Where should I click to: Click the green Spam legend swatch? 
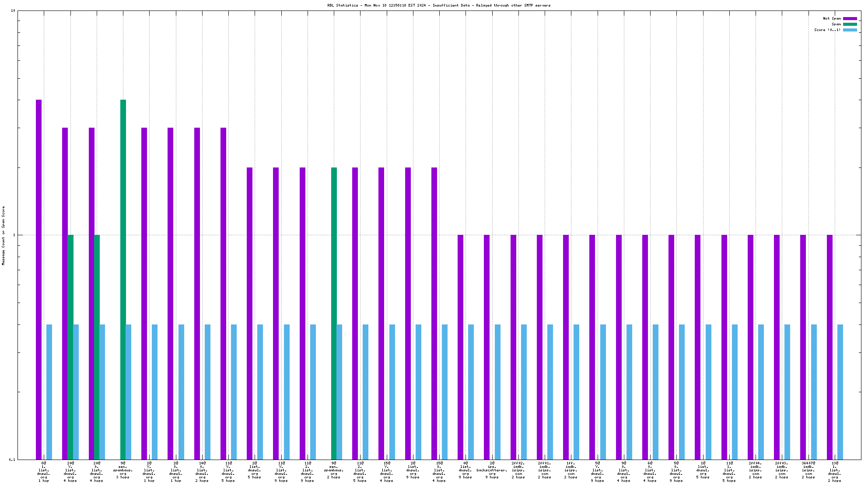(x=850, y=24)
